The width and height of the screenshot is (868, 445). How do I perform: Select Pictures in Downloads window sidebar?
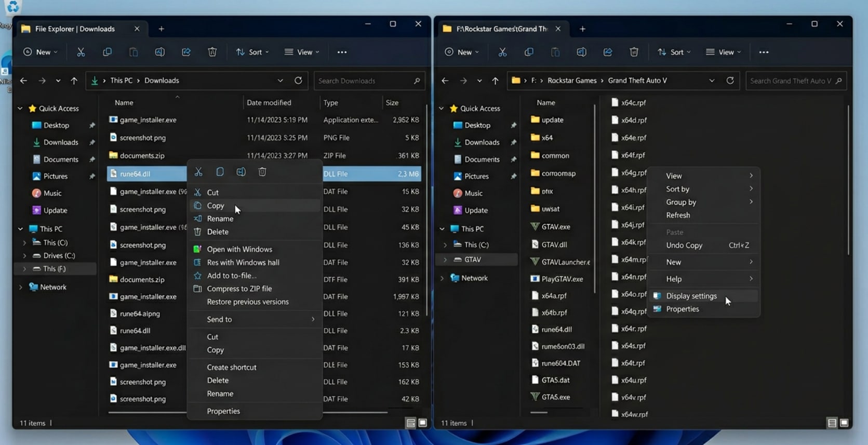coord(56,176)
